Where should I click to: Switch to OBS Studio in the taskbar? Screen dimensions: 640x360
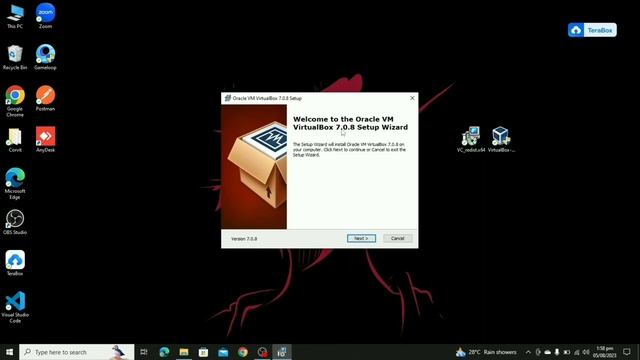262,352
